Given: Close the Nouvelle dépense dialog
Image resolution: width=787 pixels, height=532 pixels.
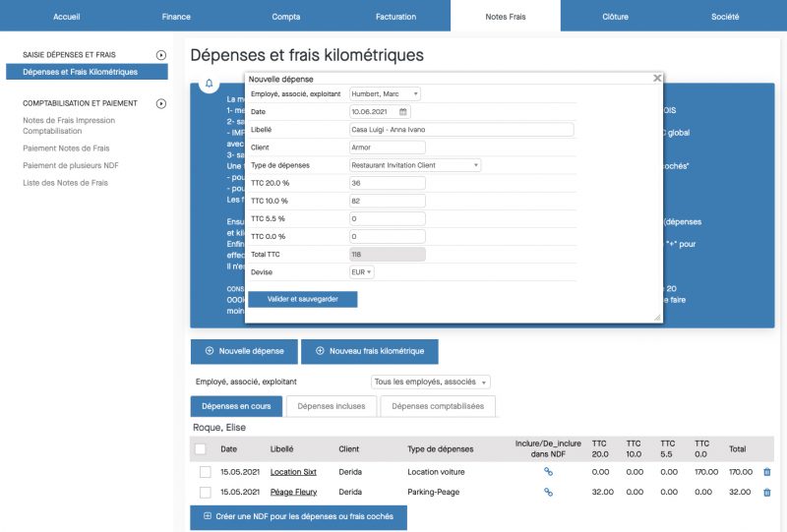Looking at the screenshot, I should click(x=657, y=78).
